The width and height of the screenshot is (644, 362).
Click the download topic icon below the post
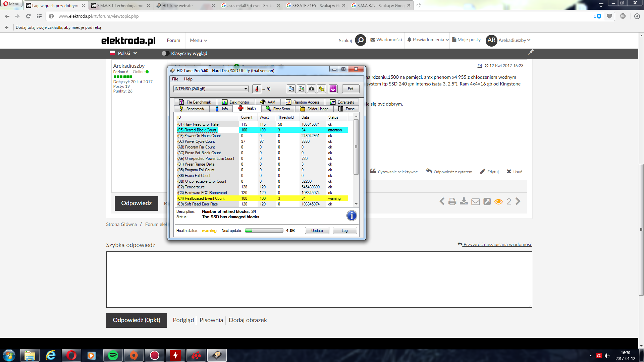pyautogui.click(x=464, y=201)
